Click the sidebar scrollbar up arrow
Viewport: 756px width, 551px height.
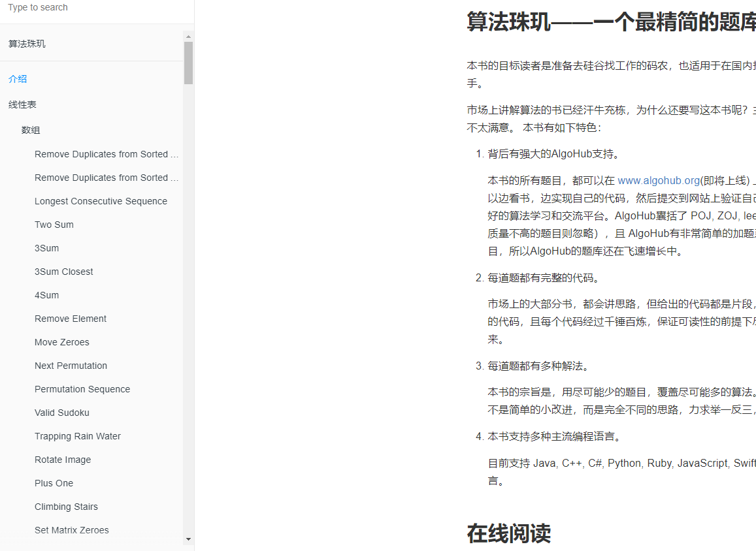click(189, 37)
